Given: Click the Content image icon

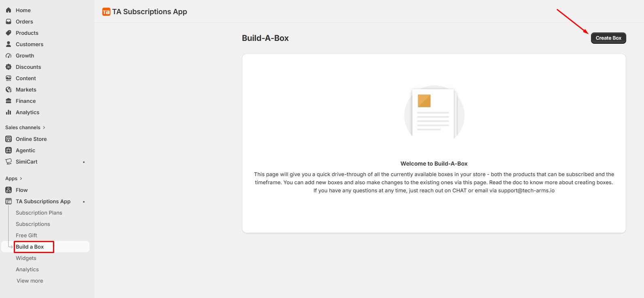Looking at the screenshot, I should click(x=8, y=78).
